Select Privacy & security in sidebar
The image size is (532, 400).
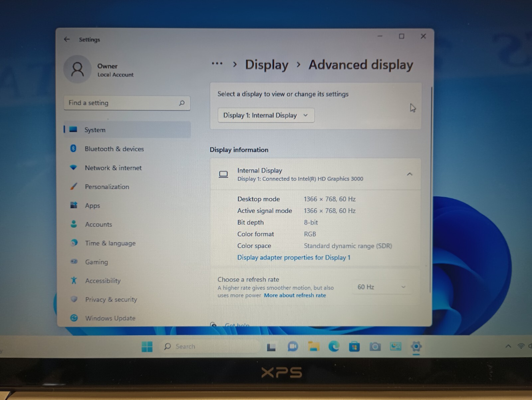tap(127, 299)
